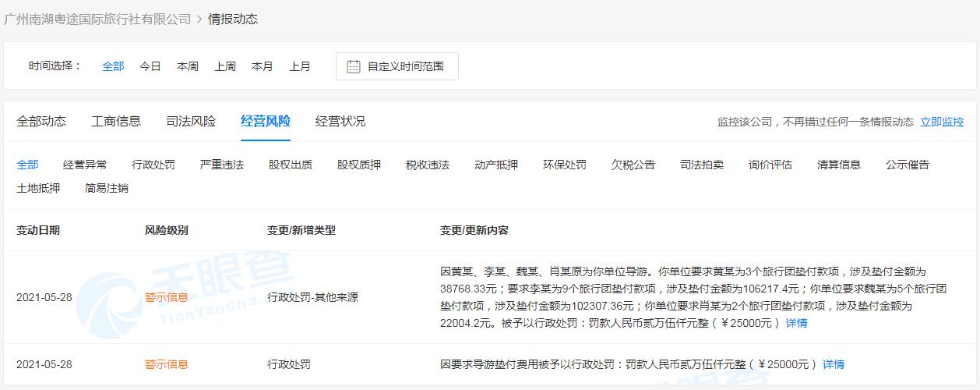This screenshot has width=980, height=390.
Task: Filter by 环保处罚 sub-category
Action: point(565,165)
